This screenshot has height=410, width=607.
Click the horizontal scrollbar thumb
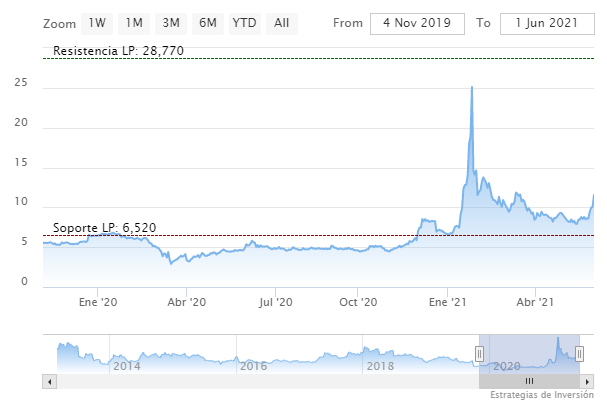point(530,381)
